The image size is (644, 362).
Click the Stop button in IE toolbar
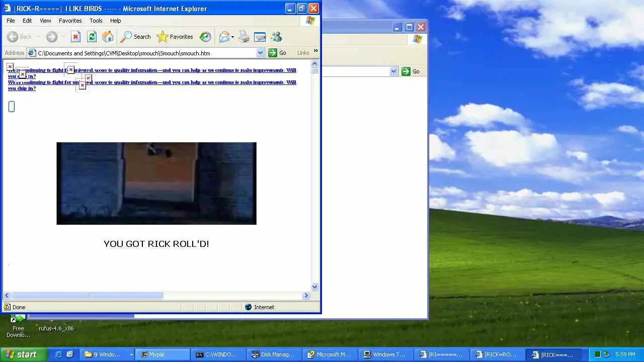[75, 37]
